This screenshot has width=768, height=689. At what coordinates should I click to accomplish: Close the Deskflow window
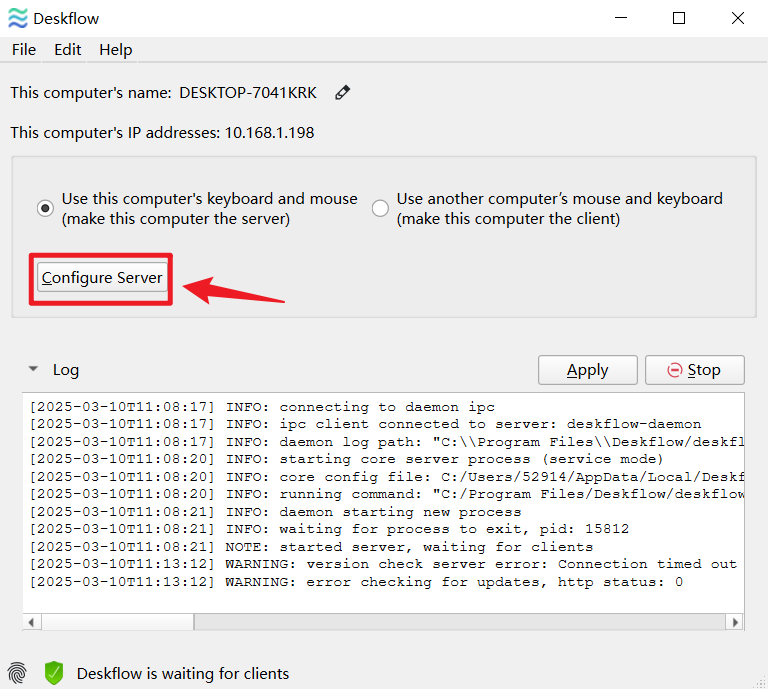pyautogui.click(x=738, y=18)
